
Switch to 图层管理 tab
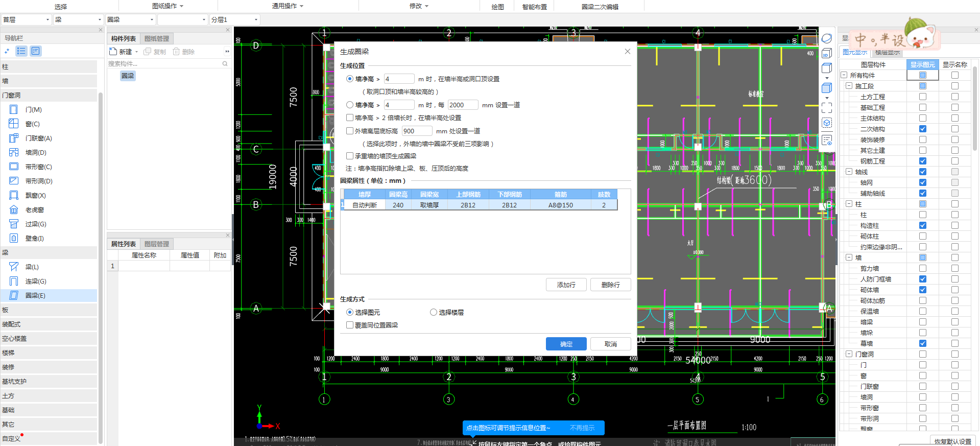pos(156,244)
